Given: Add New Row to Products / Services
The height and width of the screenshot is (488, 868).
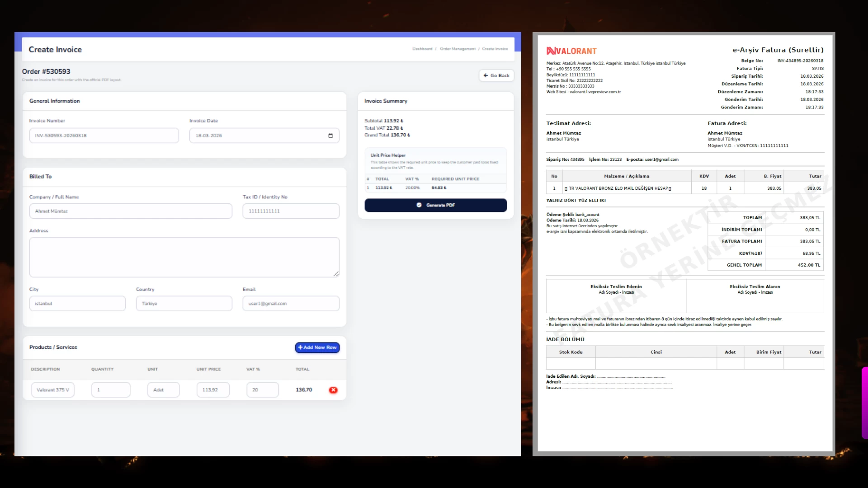Looking at the screenshot, I should (x=317, y=347).
